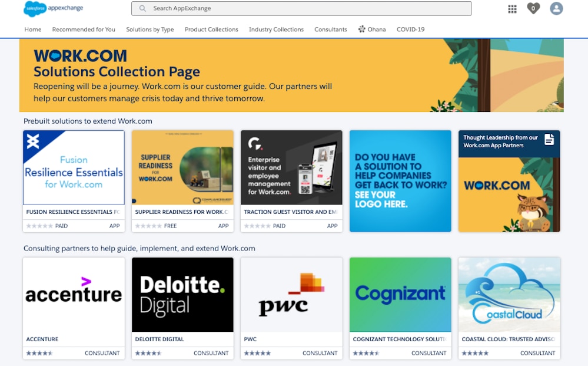Select the COVID-19 navigation link
The image size is (588, 366).
click(410, 29)
